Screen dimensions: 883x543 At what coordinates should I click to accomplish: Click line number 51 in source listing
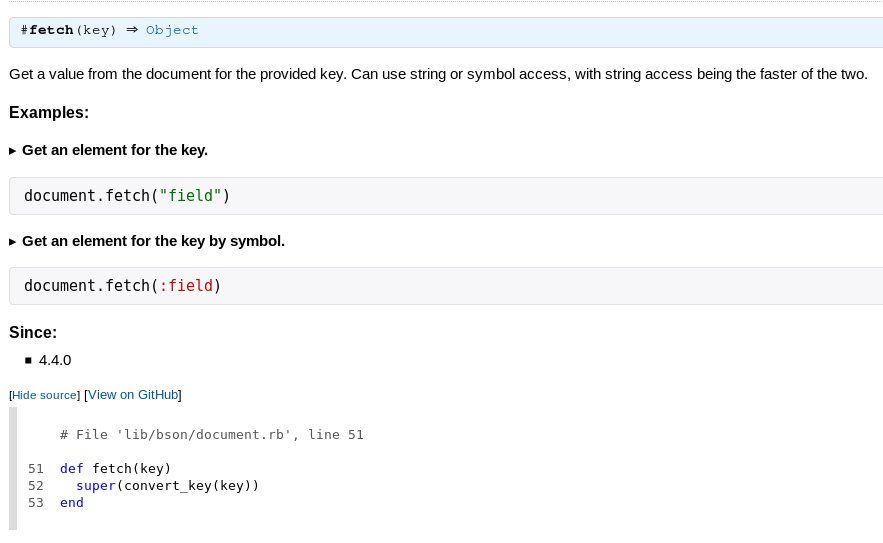point(36,468)
